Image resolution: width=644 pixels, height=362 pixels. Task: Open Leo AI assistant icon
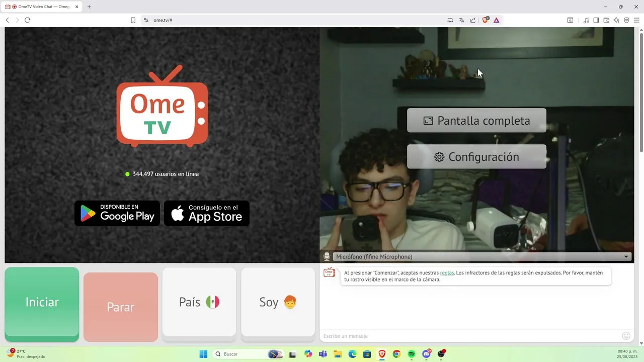616,20
